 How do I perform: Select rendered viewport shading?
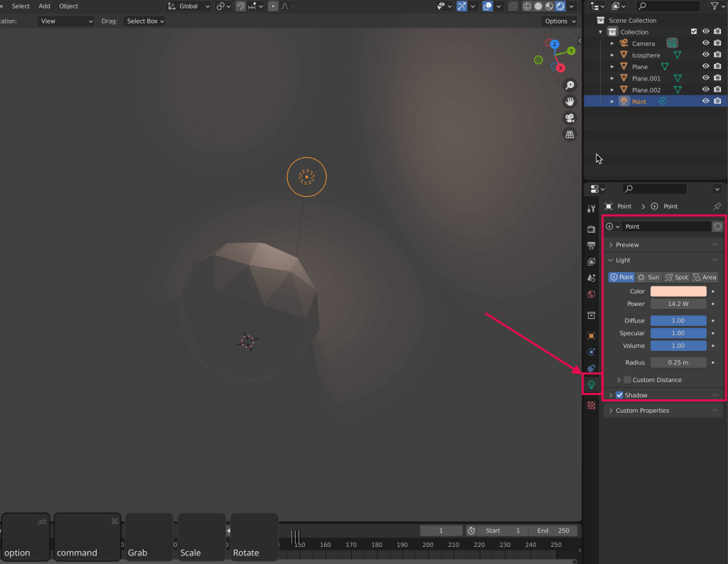pyautogui.click(x=561, y=6)
